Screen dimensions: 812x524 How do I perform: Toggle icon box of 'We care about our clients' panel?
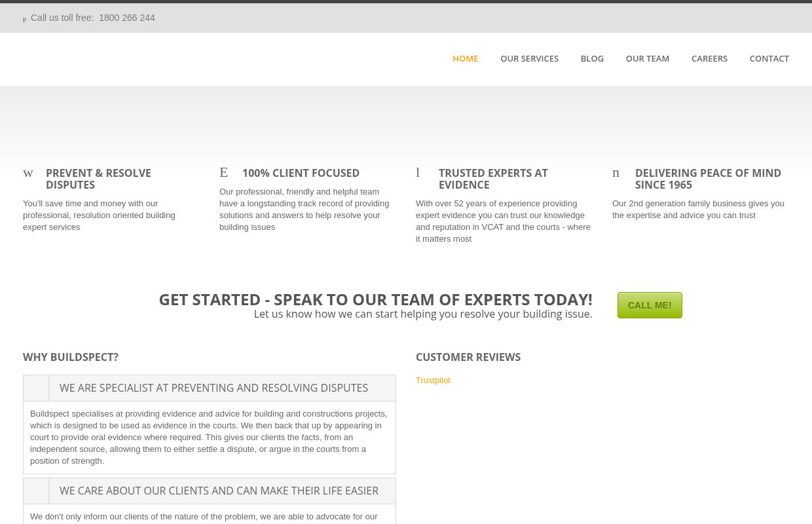[x=36, y=491]
